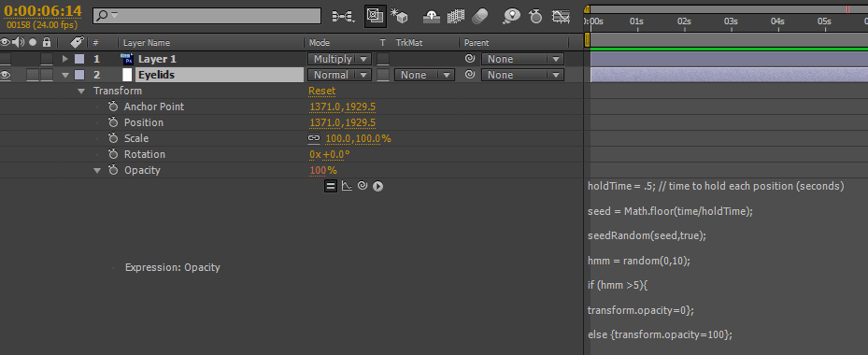Hide the Eyelids layer with its eye toggle
This screenshot has height=355, width=868.
coord(6,76)
